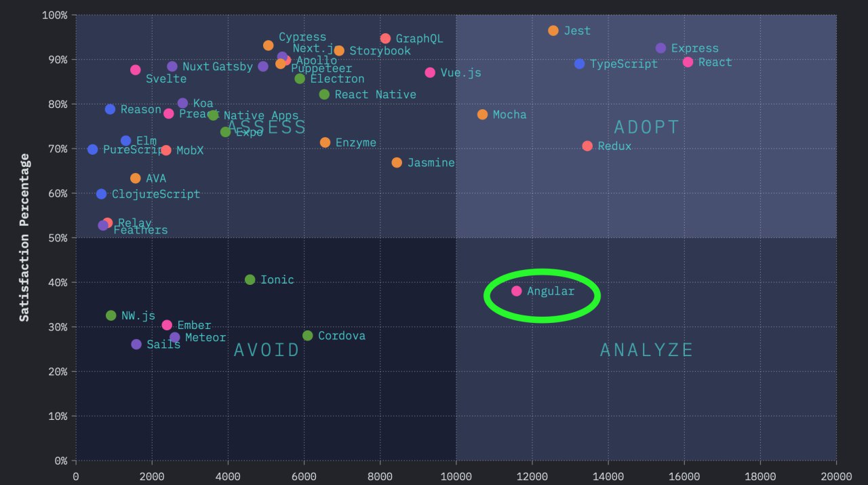Click the 20% y-axis tick label
This screenshot has width=868, height=485.
pos(57,372)
